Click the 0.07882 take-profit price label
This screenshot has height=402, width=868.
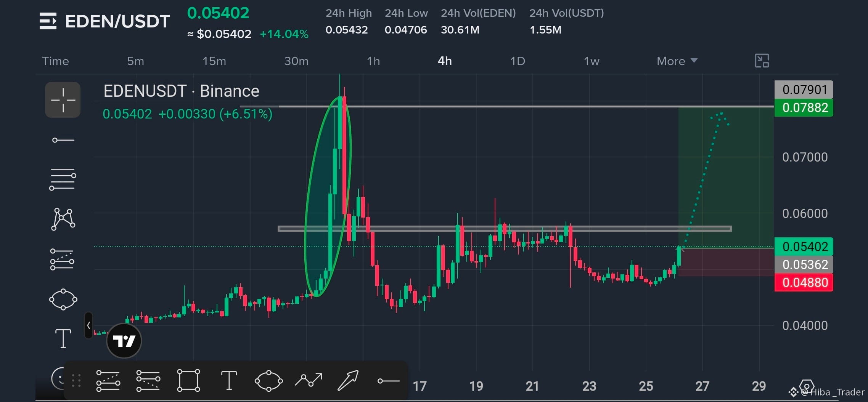pos(804,107)
